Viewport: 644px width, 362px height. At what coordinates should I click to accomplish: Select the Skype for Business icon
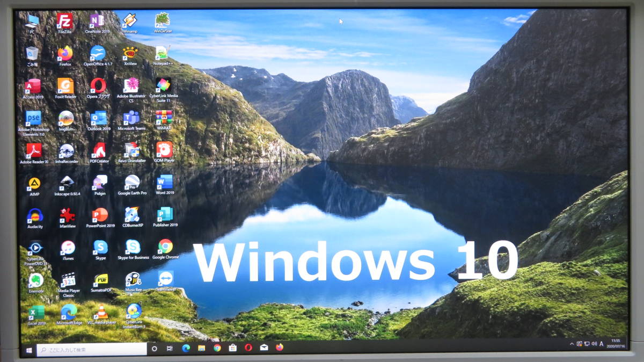[133, 250]
